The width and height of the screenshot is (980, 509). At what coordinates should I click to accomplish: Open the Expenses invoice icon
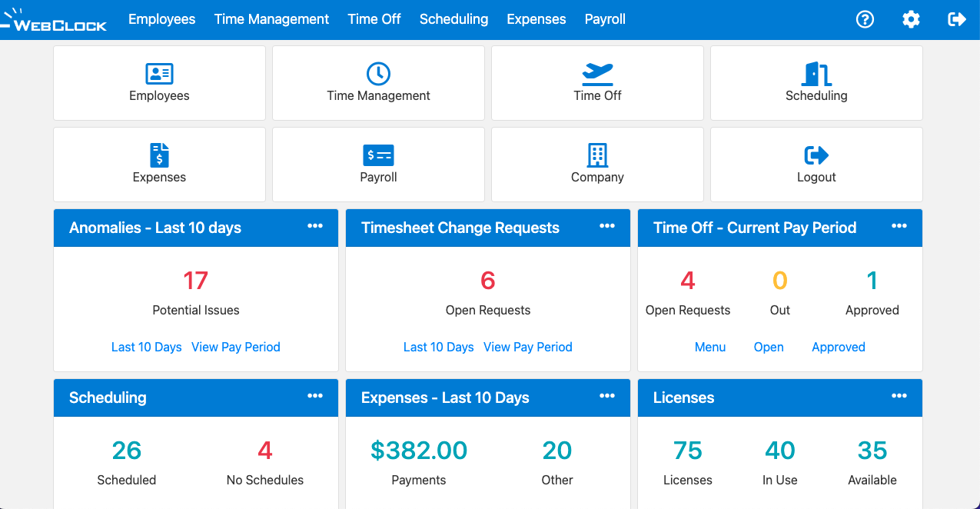tap(159, 155)
